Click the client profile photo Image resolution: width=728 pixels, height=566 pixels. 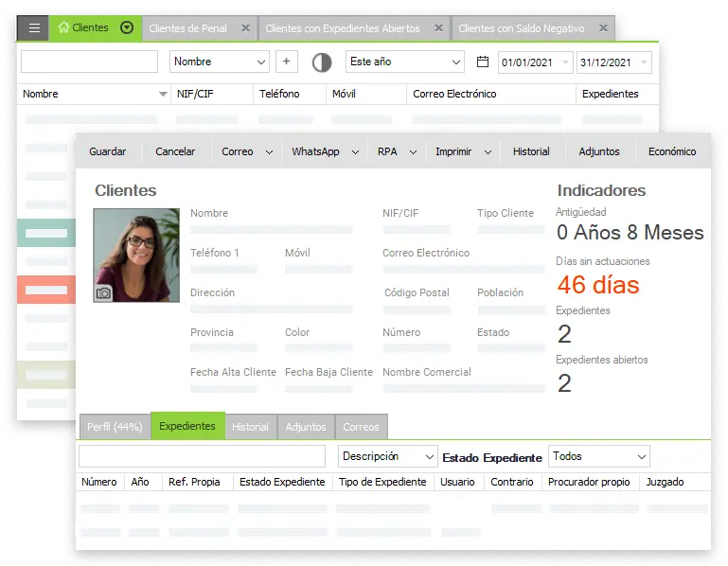(136, 251)
